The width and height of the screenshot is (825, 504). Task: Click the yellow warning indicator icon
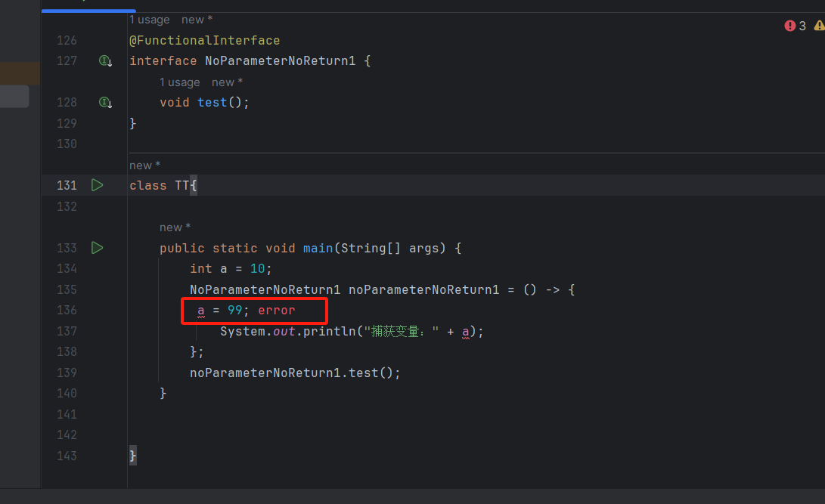click(x=819, y=26)
